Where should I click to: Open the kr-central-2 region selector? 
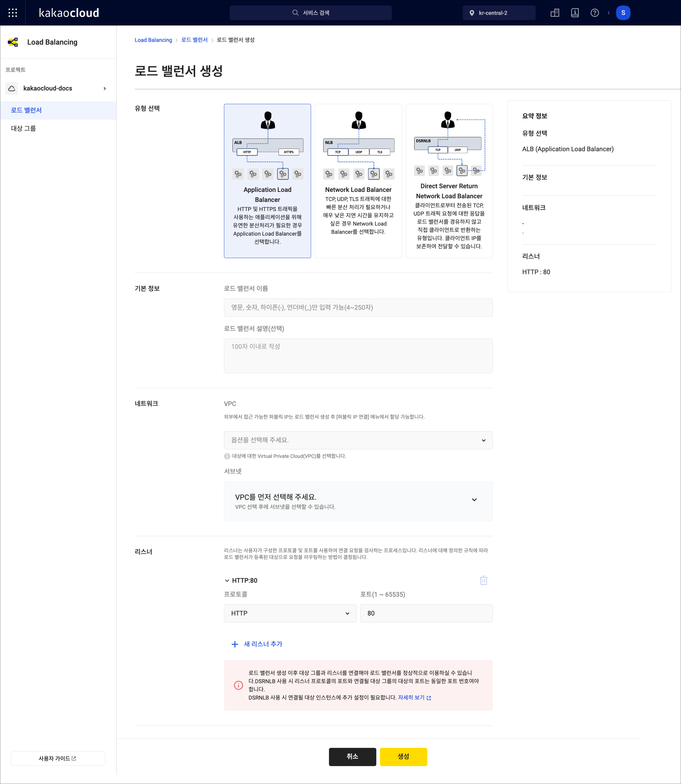499,13
